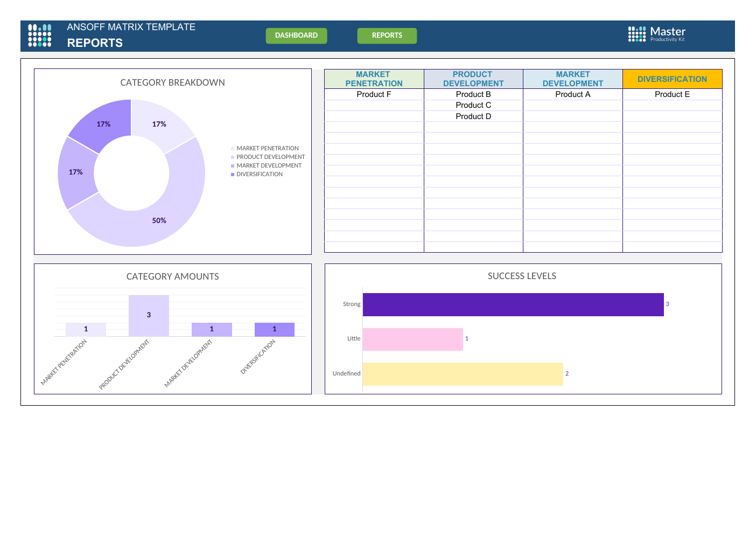This screenshot has height=535, width=756.
Task: Click the CATEGORY BREAKDOWN chart title
Action: pyautogui.click(x=173, y=82)
